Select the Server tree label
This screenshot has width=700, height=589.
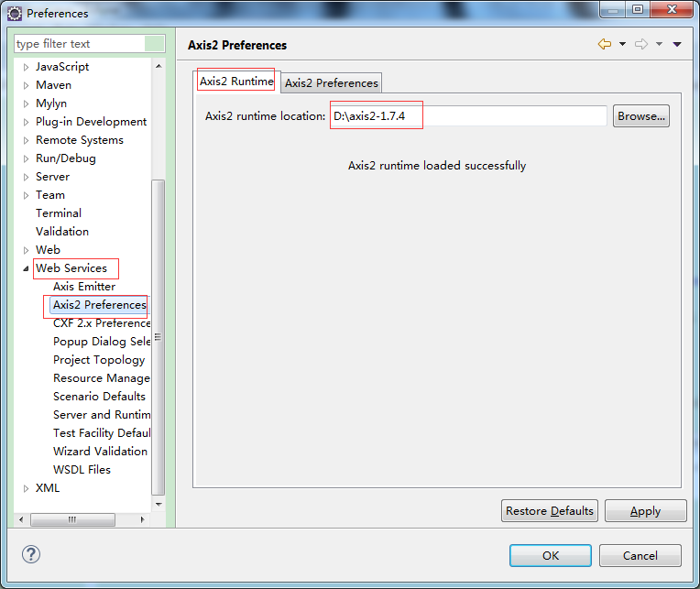pyautogui.click(x=52, y=177)
